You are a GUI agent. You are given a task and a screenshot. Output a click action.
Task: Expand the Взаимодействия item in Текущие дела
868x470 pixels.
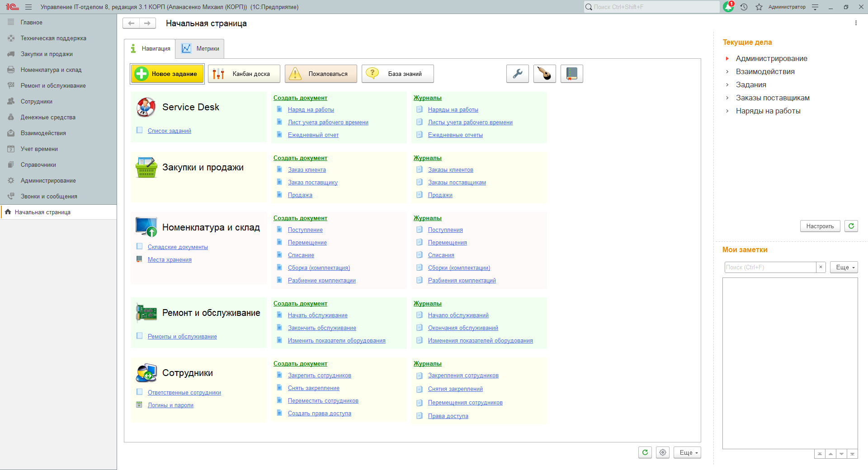[x=727, y=71]
